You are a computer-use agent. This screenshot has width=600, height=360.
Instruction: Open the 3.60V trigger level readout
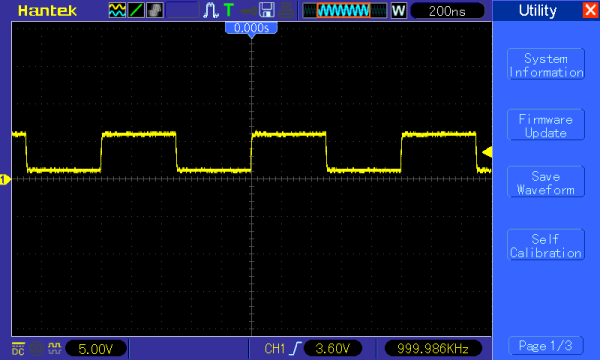(333, 349)
